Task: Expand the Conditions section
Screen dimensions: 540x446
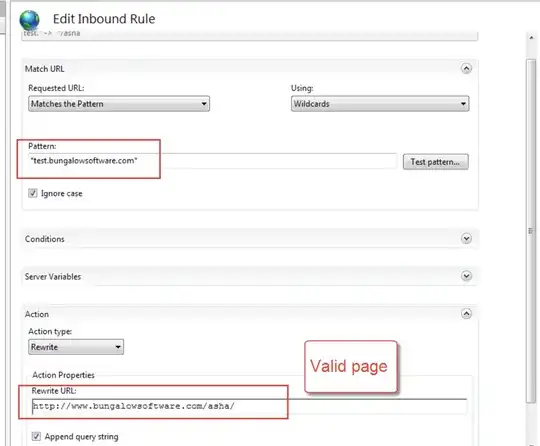Action: pyautogui.click(x=466, y=239)
